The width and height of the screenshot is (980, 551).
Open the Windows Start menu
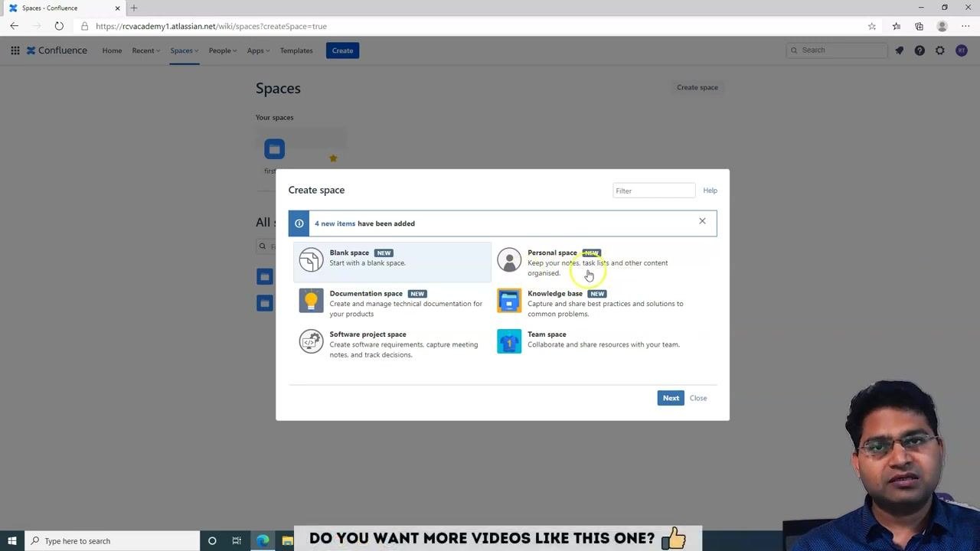(x=12, y=541)
